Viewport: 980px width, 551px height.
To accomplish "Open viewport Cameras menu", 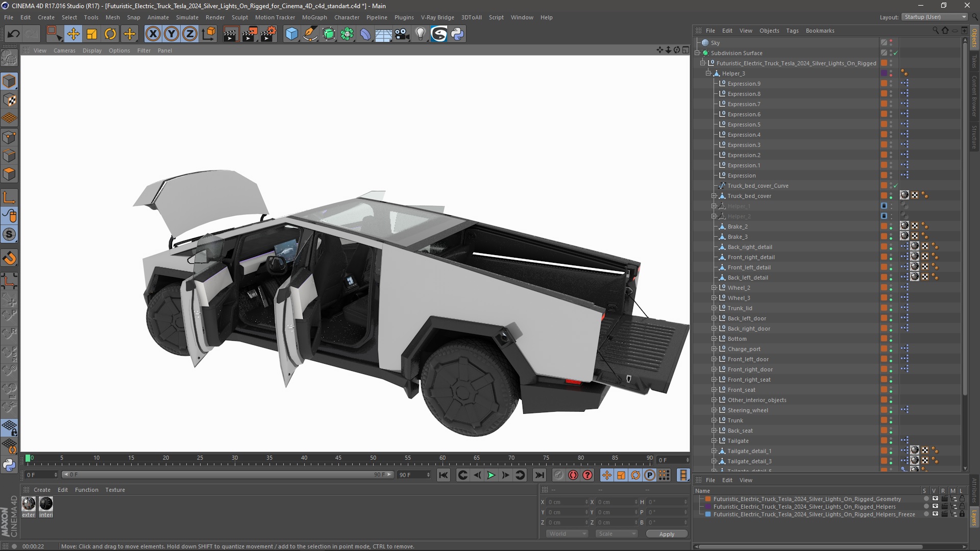I will pyautogui.click(x=64, y=51).
